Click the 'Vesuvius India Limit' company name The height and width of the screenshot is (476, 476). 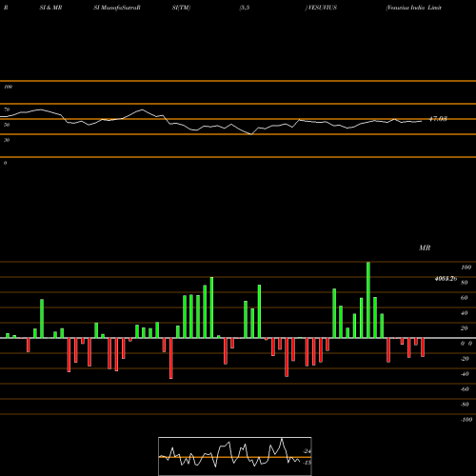(413, 8)
